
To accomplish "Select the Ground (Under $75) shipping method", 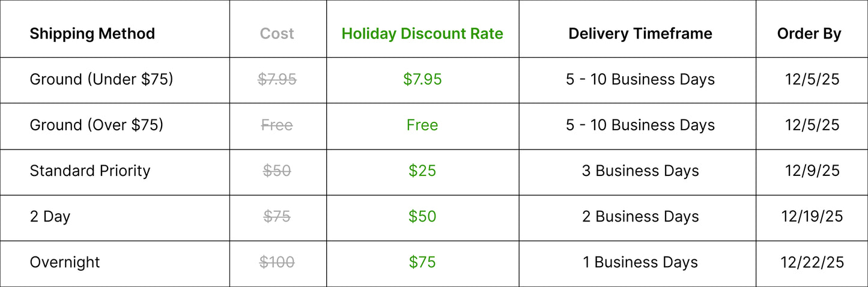I will click(101, 79).
